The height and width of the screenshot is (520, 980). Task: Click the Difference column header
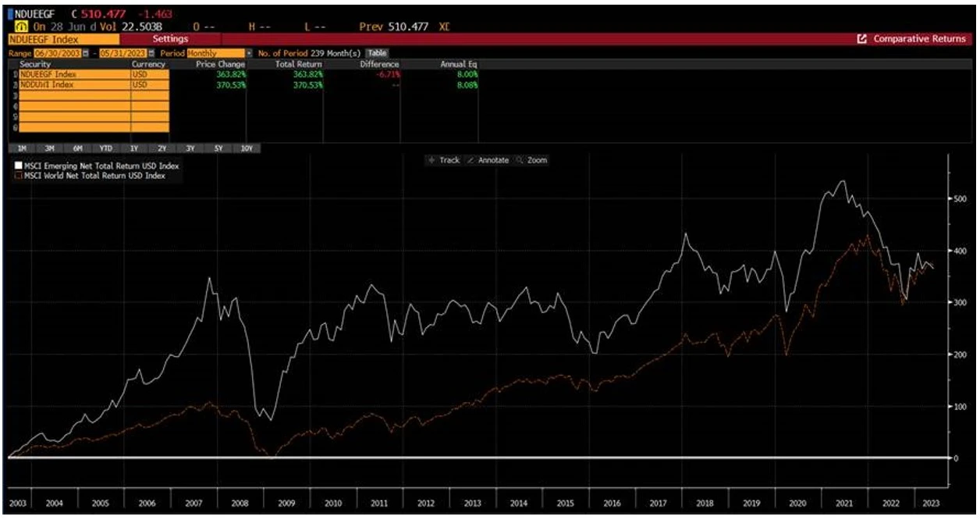(x=380, y=64)
